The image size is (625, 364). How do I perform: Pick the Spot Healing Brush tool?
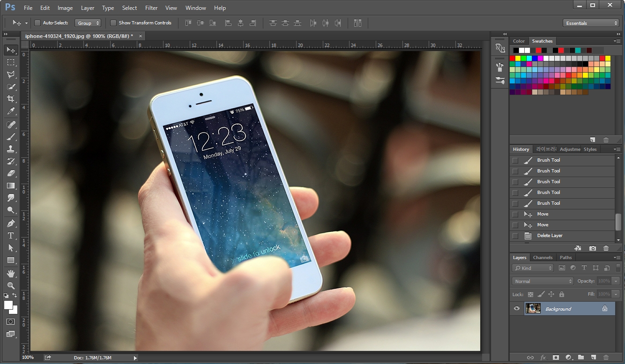tap(11, 124)
